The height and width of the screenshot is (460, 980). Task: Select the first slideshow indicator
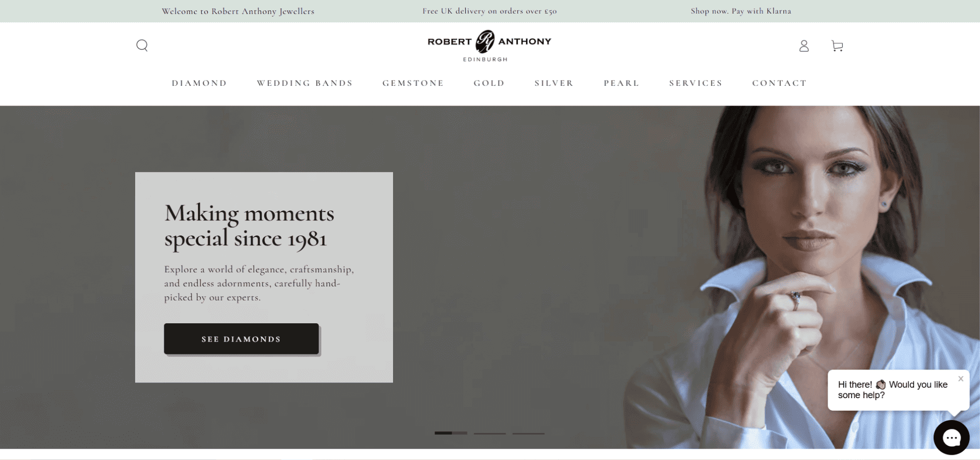[x=451, y=433]
